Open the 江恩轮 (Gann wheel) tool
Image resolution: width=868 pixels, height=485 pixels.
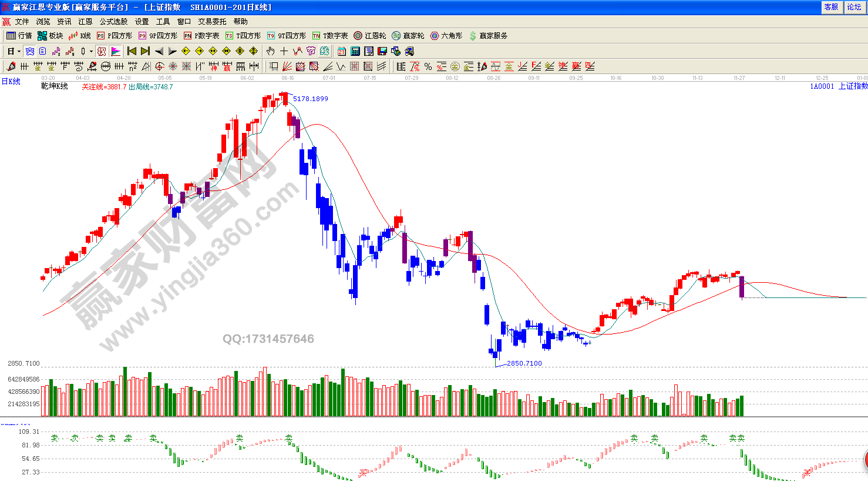pyautogui.click(x=370, y=36)
